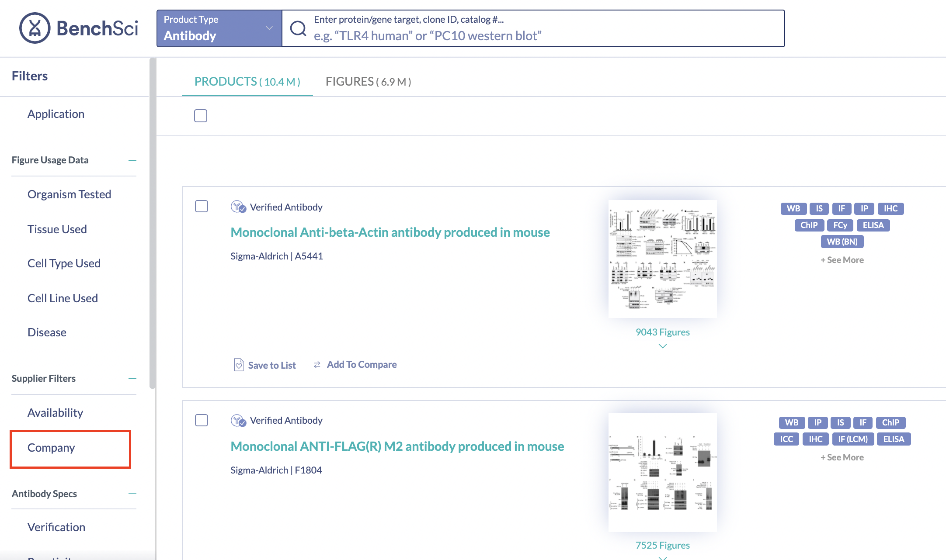Viewport: 946px width, 560px height.
Task: Switch to the FIGURES tab
Action: [368, 82]
